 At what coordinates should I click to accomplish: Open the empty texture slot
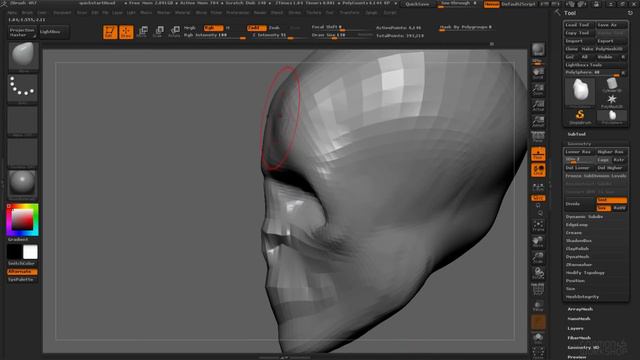[x=22, y=153]
